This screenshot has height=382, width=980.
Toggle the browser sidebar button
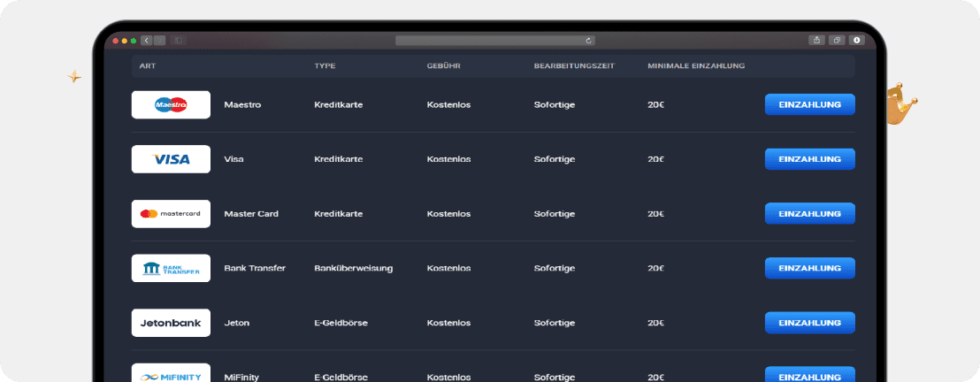tap(178, 40)
